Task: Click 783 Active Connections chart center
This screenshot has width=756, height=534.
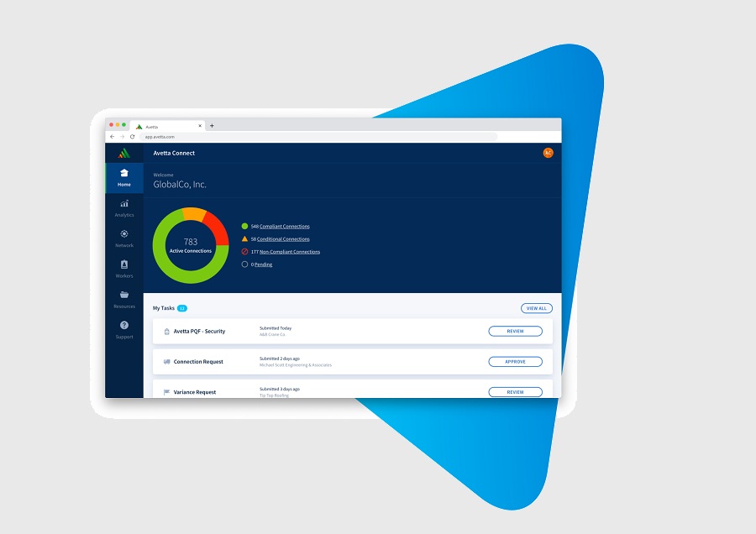Action: click(x=191, y=245)
